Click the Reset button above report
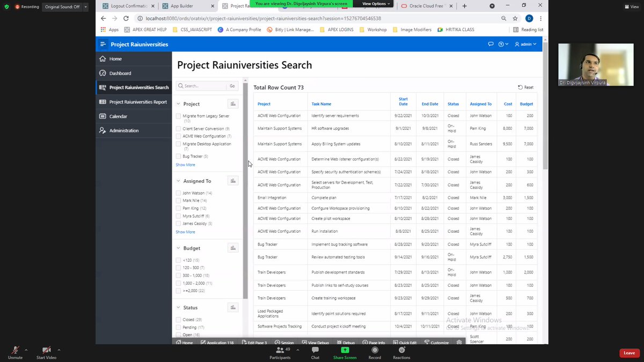 525,87
